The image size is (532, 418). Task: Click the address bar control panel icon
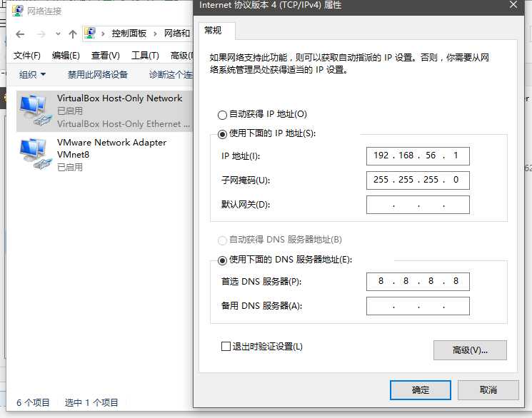click(x=90, y=33)
